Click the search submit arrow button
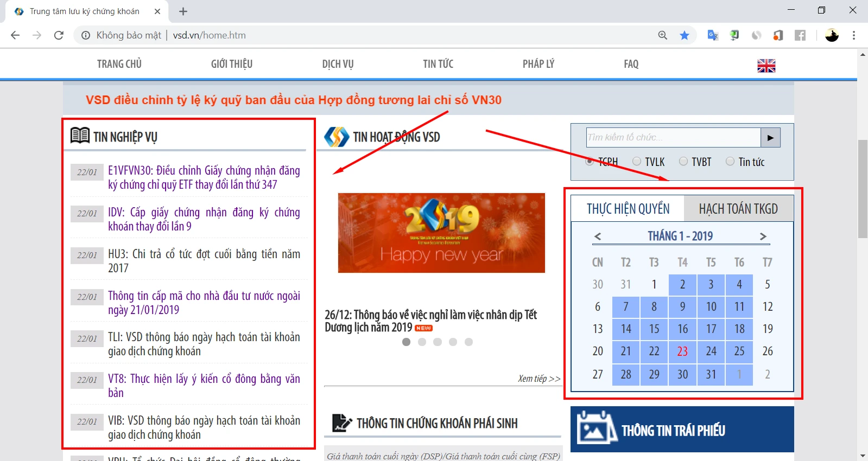This screenshot has height=461, width=868. (x=770, y=138)
